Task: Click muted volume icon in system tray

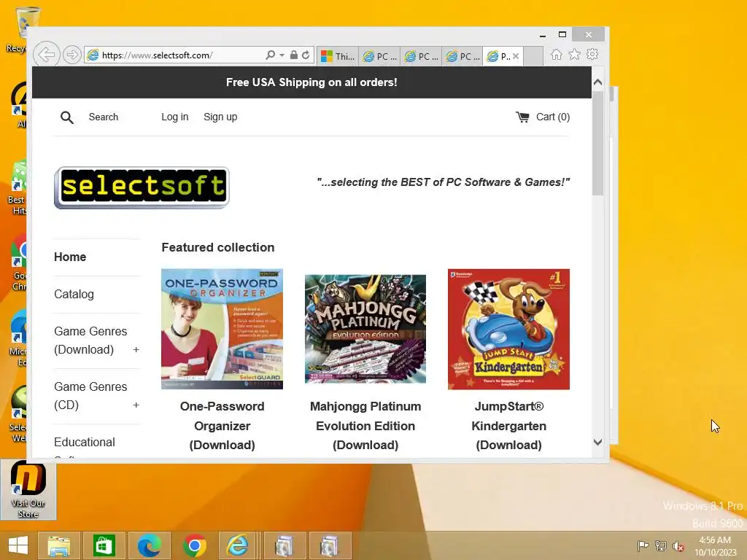Action: [678, 546]
